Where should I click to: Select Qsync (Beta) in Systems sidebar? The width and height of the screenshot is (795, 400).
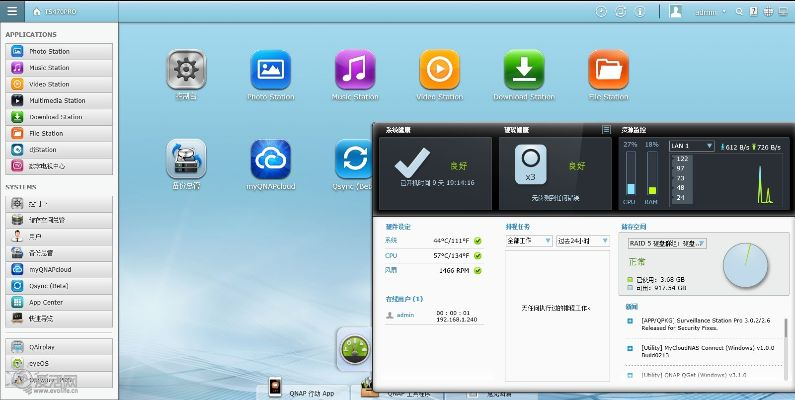coord(59,286)
